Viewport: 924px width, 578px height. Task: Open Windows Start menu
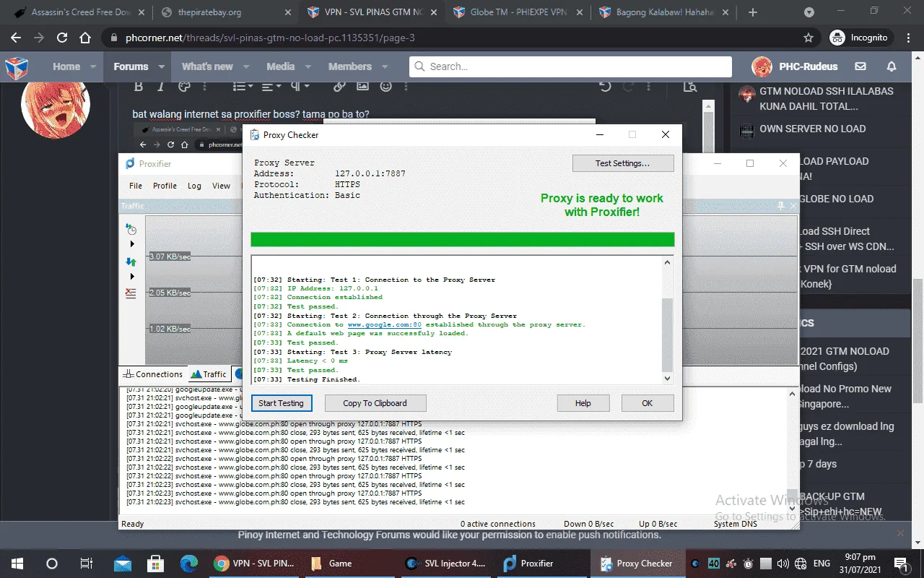pos(17,564)
